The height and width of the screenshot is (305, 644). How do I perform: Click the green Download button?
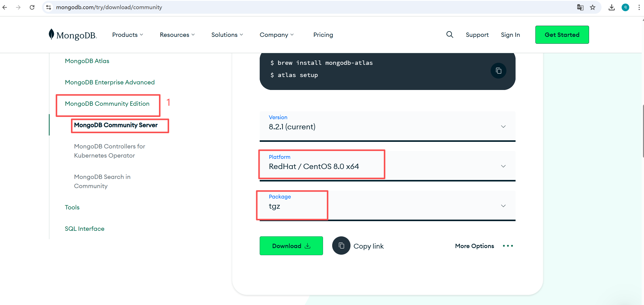point(291,246)
